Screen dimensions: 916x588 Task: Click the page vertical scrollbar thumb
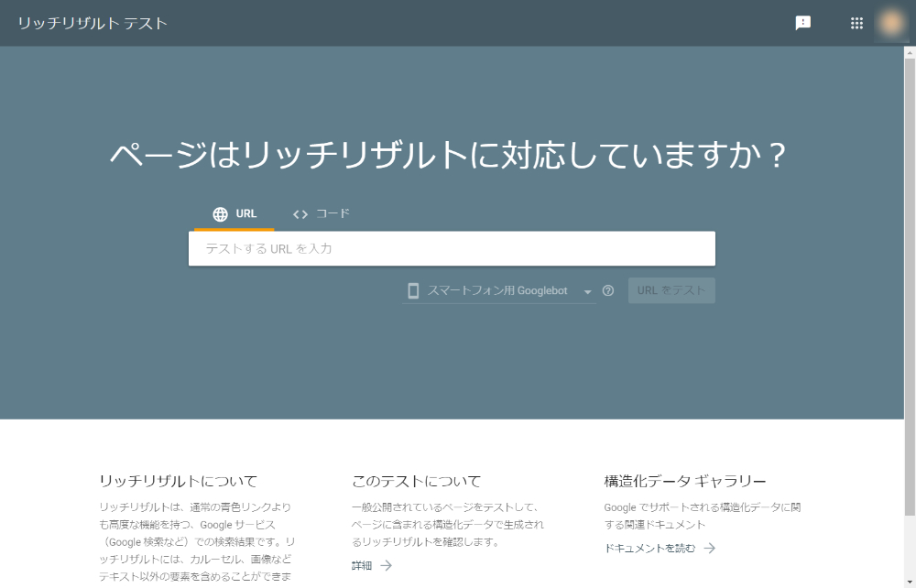[910, 287]
